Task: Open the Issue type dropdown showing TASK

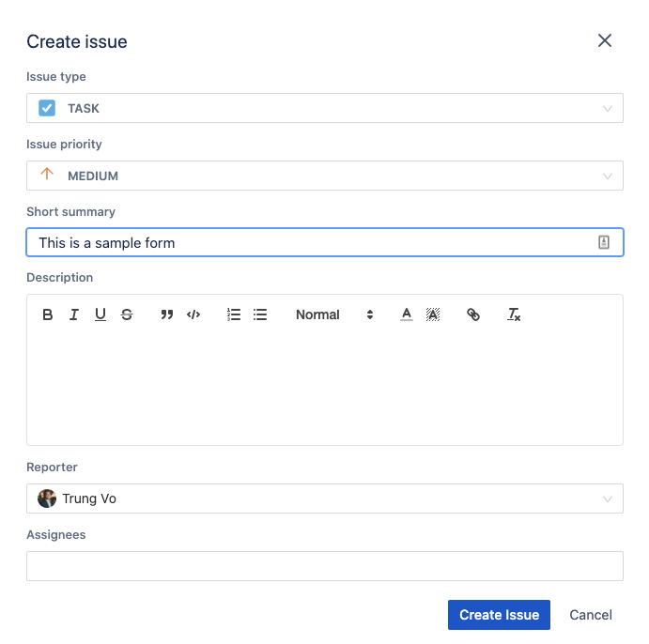Action: coord(325,108)
